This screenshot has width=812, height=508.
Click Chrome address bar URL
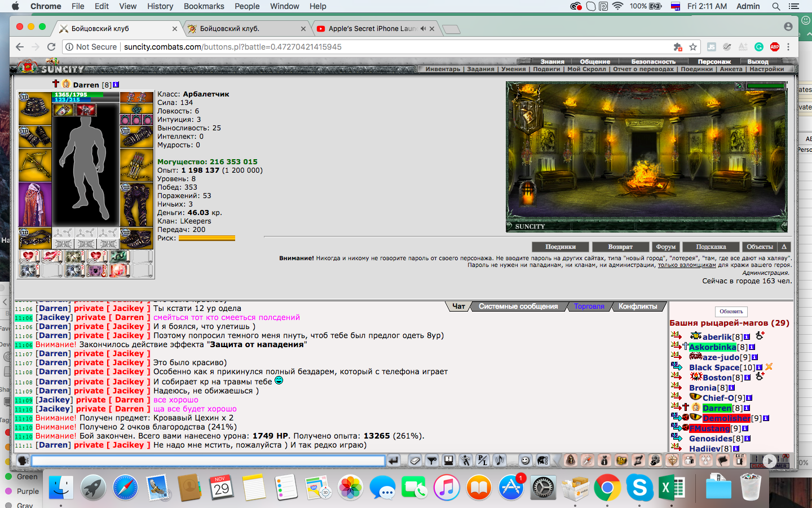[x=233, y=47]
